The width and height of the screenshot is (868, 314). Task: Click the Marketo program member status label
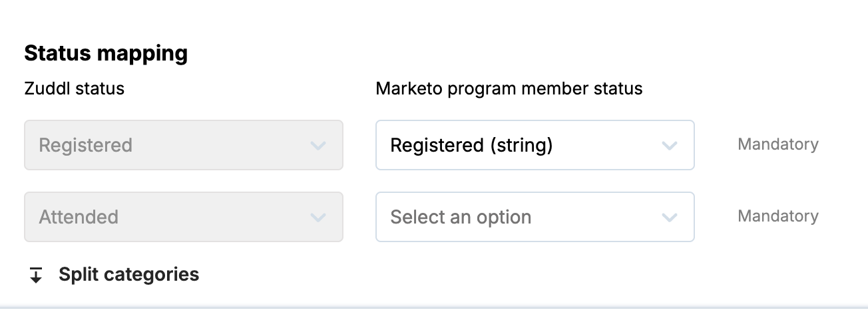(x=509, y=88)
